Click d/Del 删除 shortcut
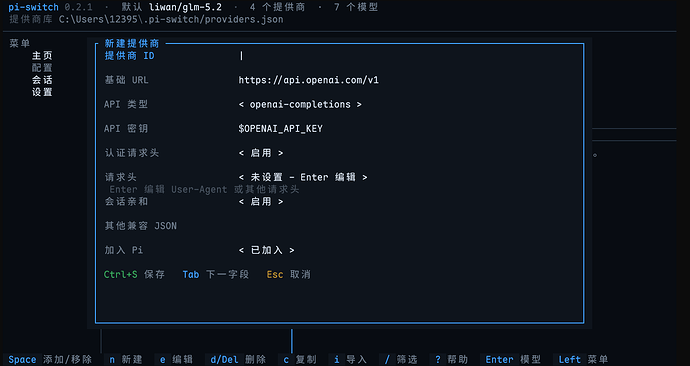 [x=238, y=359]
